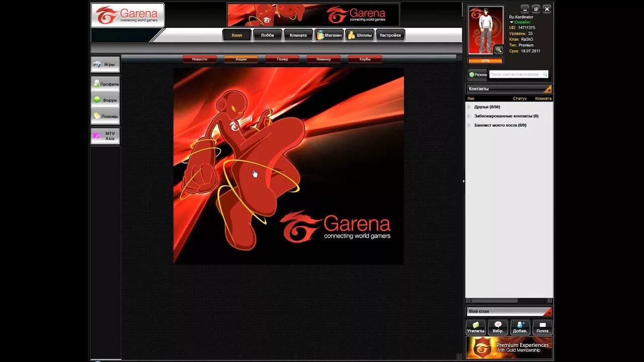Screen dimensions: 644x362
Task: Collapse the Контакты panel with corner arrow
Action: click(548, 89)
